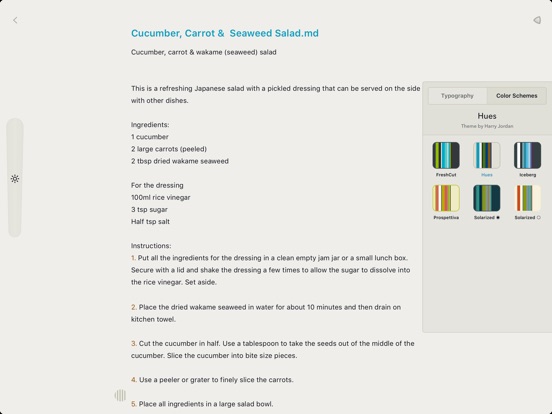The image size is (552, 414).
Task: Select the Hues color scheme swatch
Action: [x=487, y=155]
